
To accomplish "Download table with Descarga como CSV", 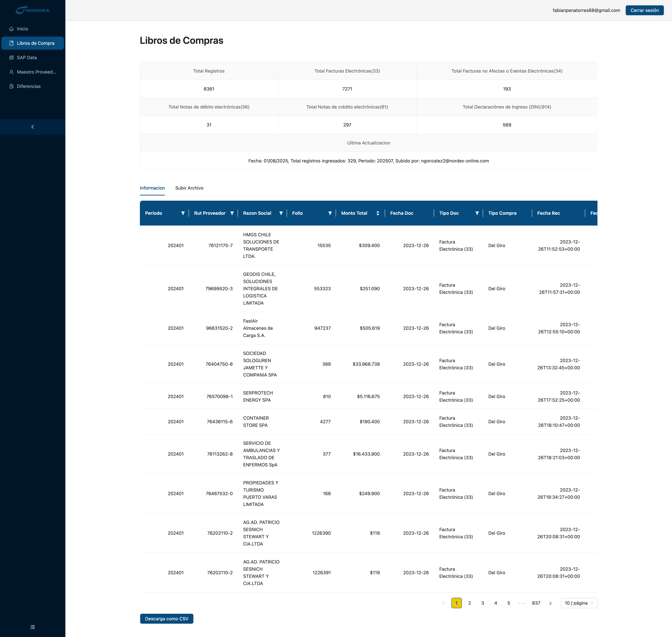I will (166, 619).
